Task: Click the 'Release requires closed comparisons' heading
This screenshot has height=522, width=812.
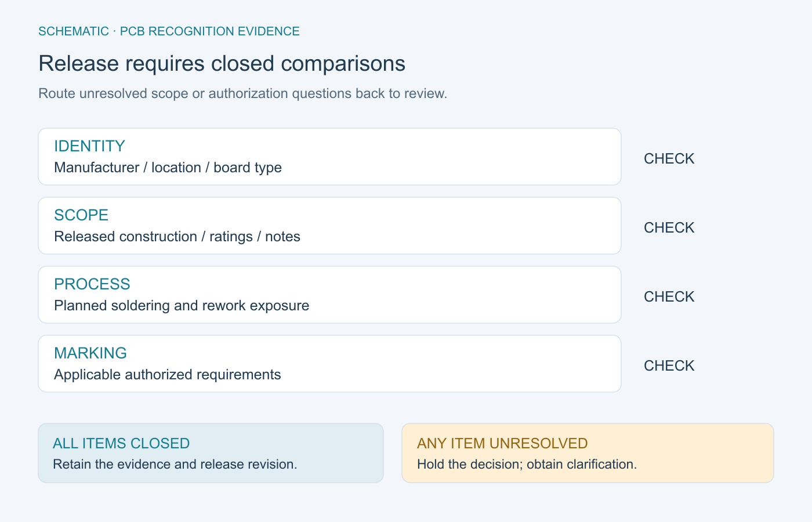Action: [222, 63]
